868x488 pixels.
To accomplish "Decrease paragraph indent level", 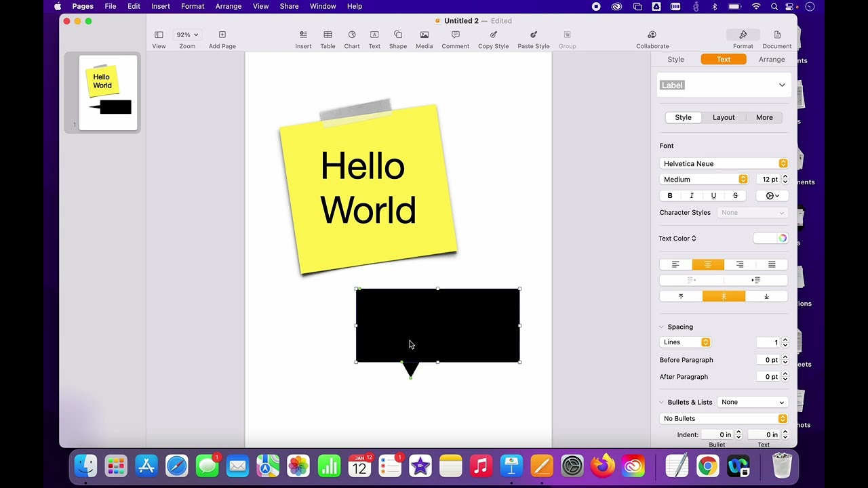I will (692, 280).
